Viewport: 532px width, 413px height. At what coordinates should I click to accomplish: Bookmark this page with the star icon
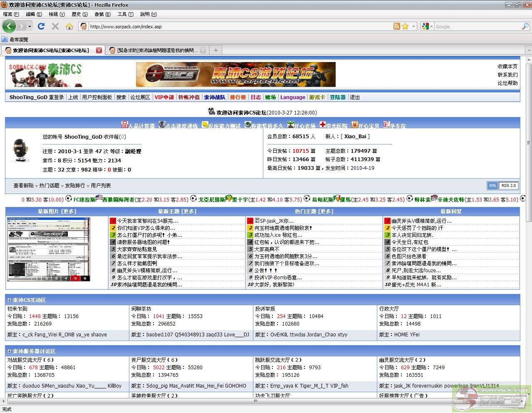click(405, 26)
